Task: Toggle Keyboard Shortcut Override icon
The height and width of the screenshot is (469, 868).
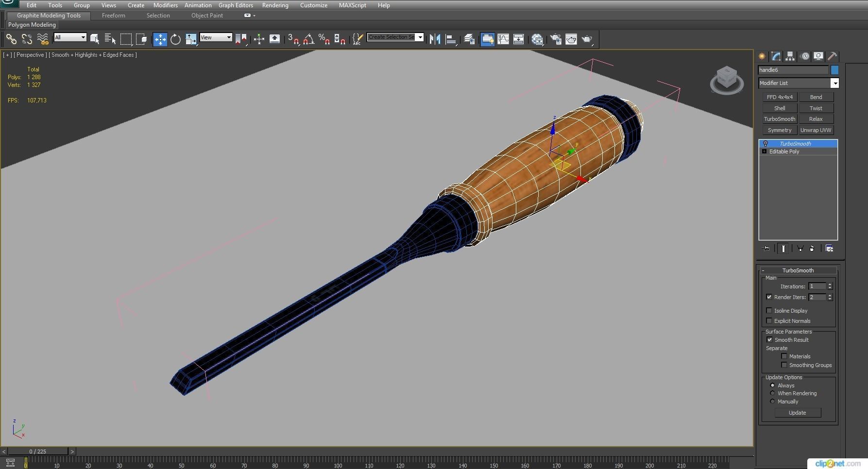Action: pyautogui.click(x=274, y=39)
